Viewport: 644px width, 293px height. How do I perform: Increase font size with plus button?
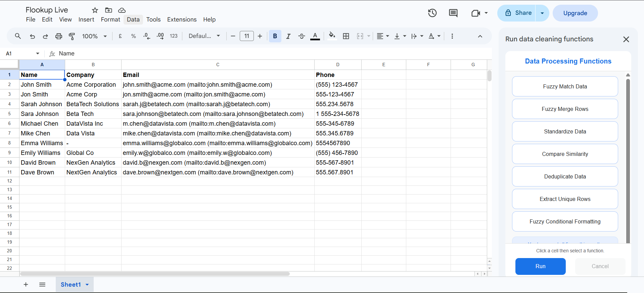(x=260, y=36)
